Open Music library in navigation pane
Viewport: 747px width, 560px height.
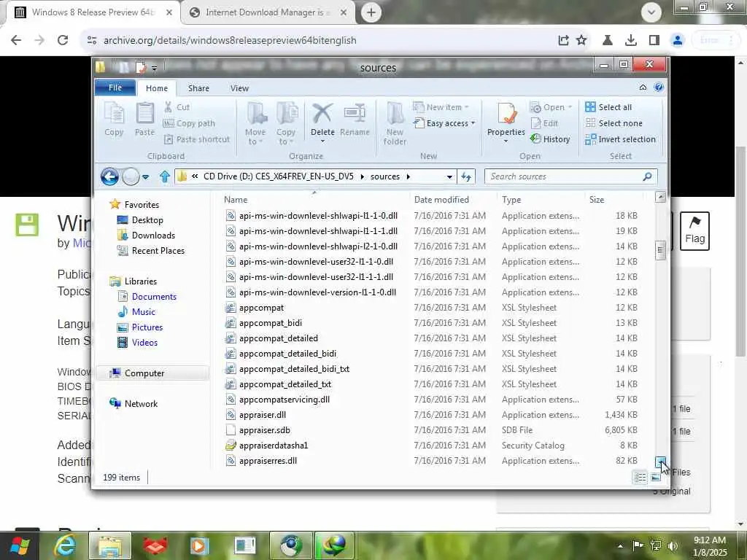[x=144, y=312]
